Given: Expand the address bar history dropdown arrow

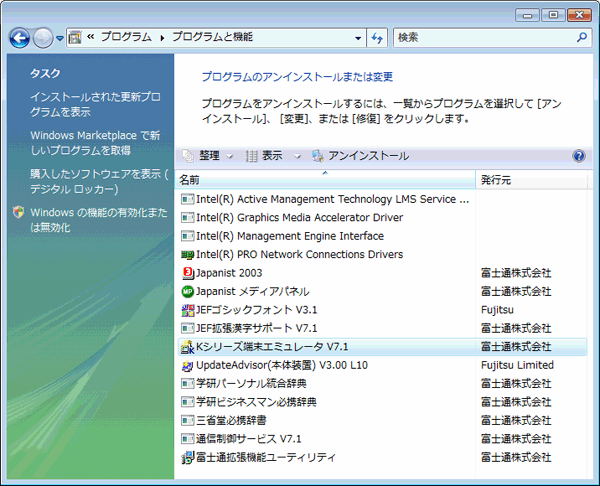Looking at the screenshot, I should [358, 38].
